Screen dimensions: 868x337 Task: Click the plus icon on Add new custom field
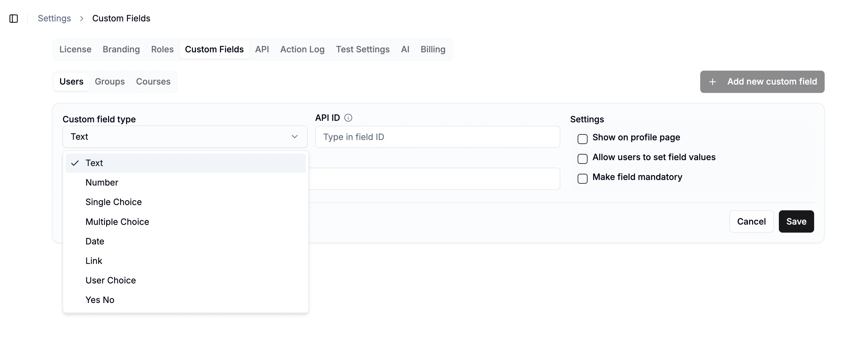coord(712,81)
